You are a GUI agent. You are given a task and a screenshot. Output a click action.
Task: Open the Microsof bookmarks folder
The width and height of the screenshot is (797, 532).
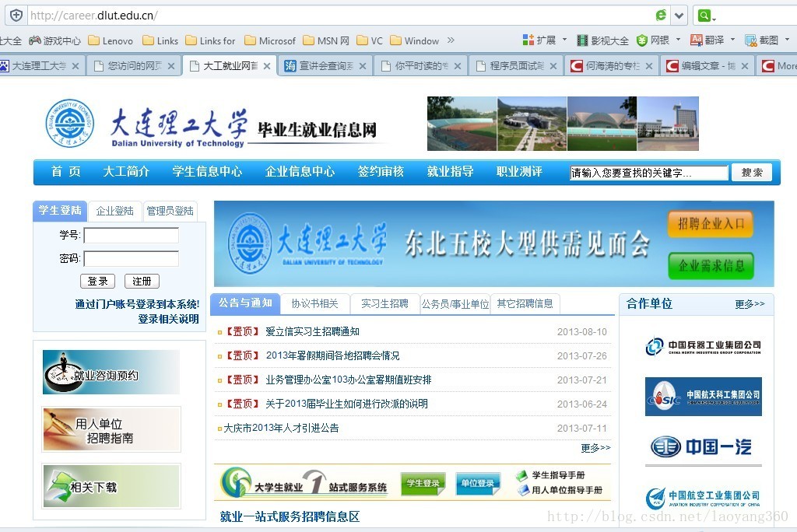coord(270,40)
